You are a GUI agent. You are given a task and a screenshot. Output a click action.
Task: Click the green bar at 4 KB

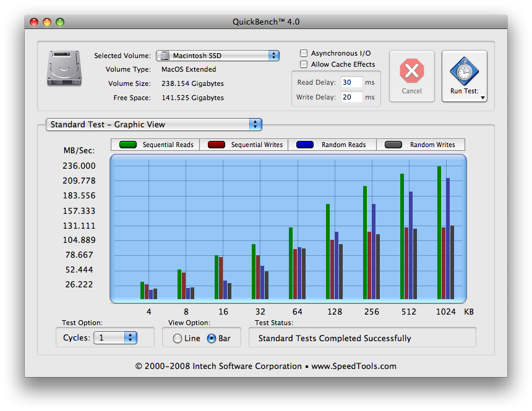[x=142, y=290]
